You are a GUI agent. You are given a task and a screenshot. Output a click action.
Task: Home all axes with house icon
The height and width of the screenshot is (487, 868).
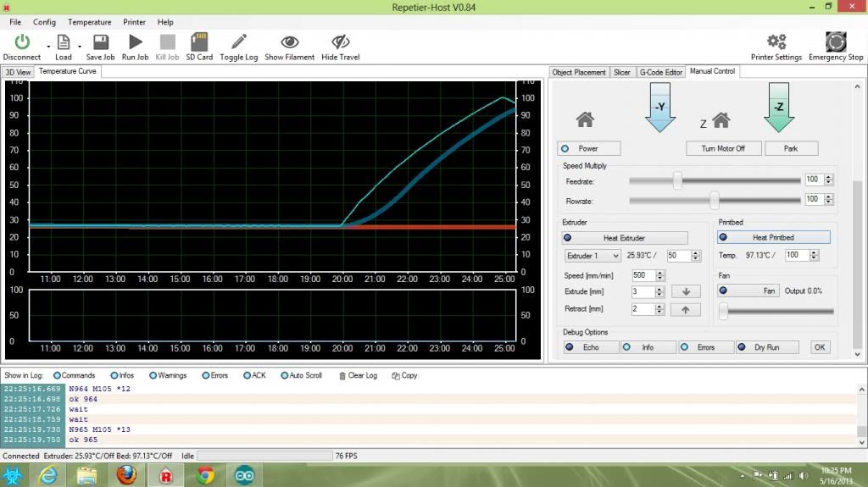[585, 119]
